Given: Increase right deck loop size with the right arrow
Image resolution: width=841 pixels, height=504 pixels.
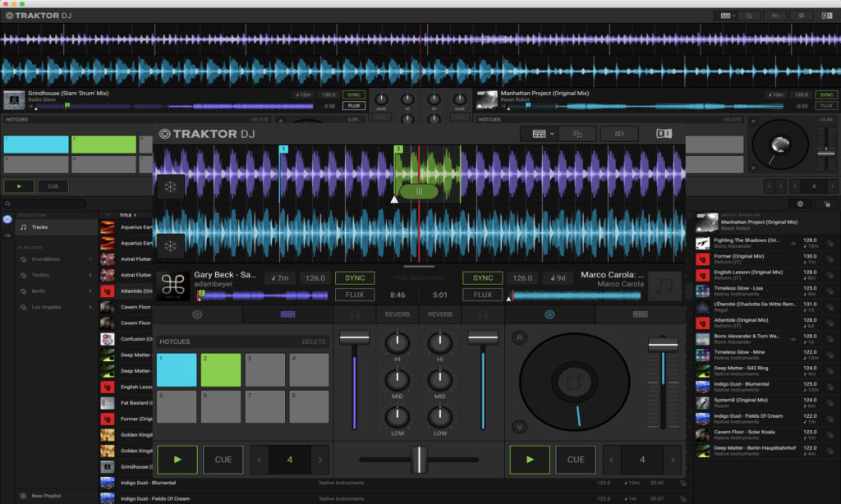Looking at the screenshot, I should (x=673, y=460).
